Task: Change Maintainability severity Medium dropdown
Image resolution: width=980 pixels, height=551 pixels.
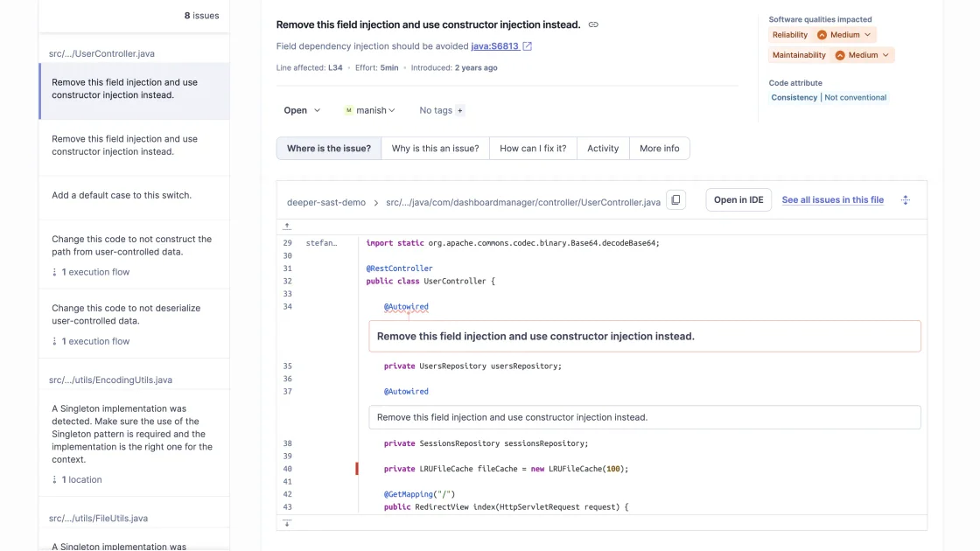Action: [862, 55]
